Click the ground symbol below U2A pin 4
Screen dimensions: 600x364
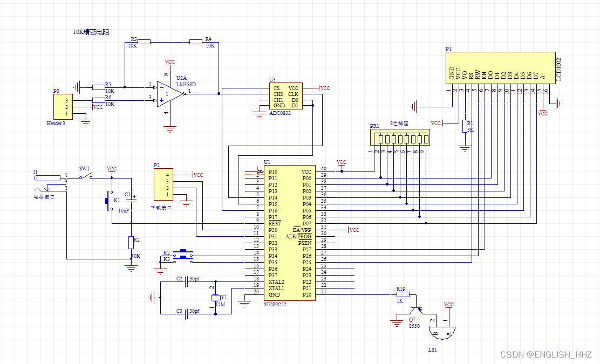(x=170, y=129)
